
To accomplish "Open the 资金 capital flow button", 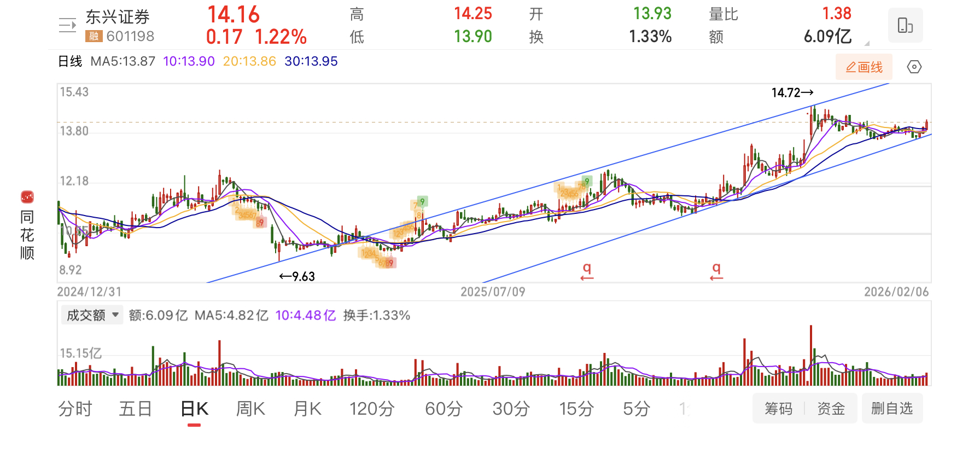I will coord(831,408).
